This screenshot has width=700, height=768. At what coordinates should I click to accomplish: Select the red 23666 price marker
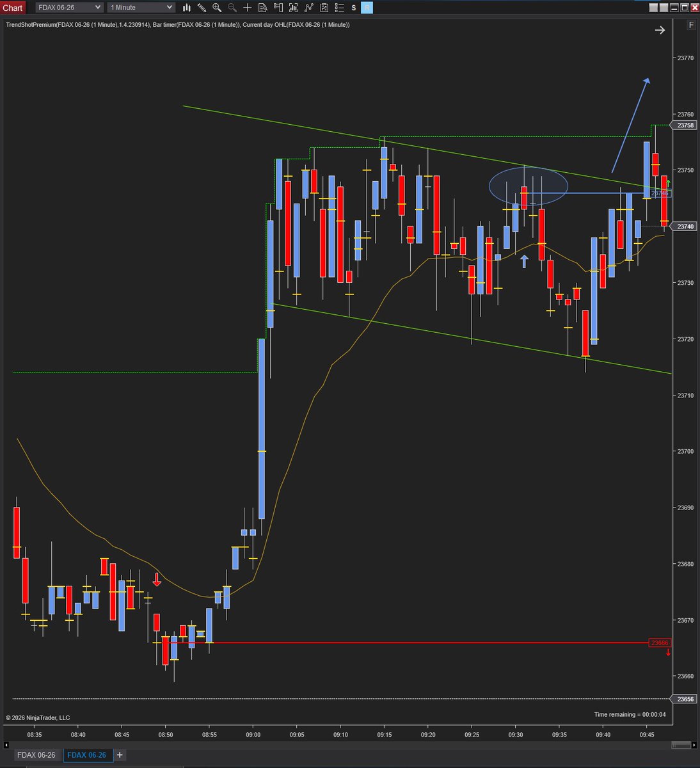[660, 643]
